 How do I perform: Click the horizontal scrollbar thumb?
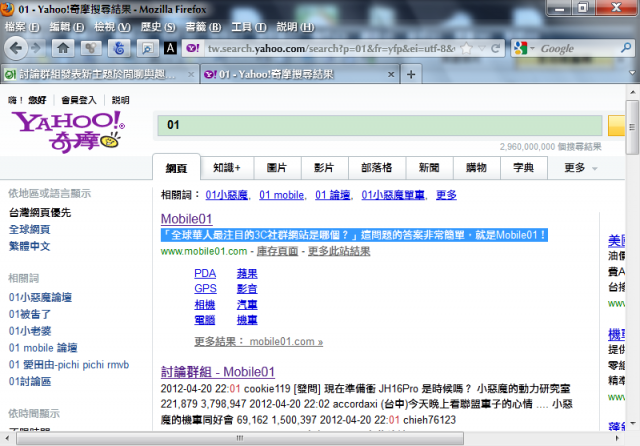point(240,438)
